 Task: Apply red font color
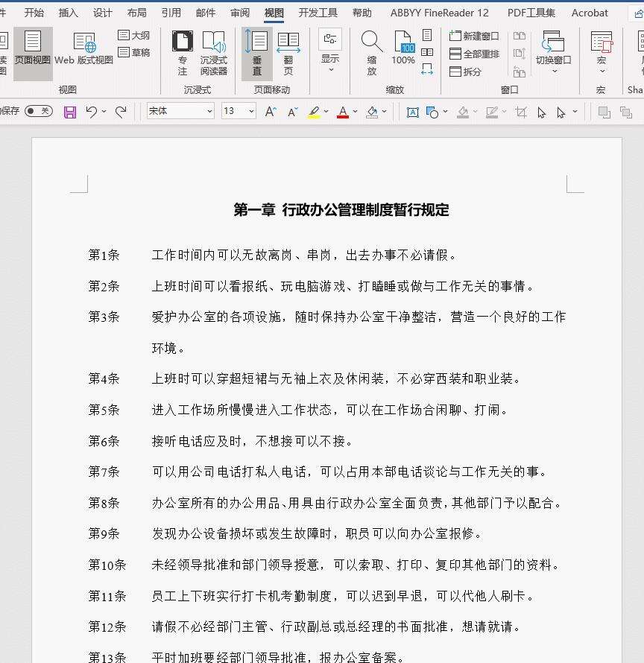pos(343,112)
